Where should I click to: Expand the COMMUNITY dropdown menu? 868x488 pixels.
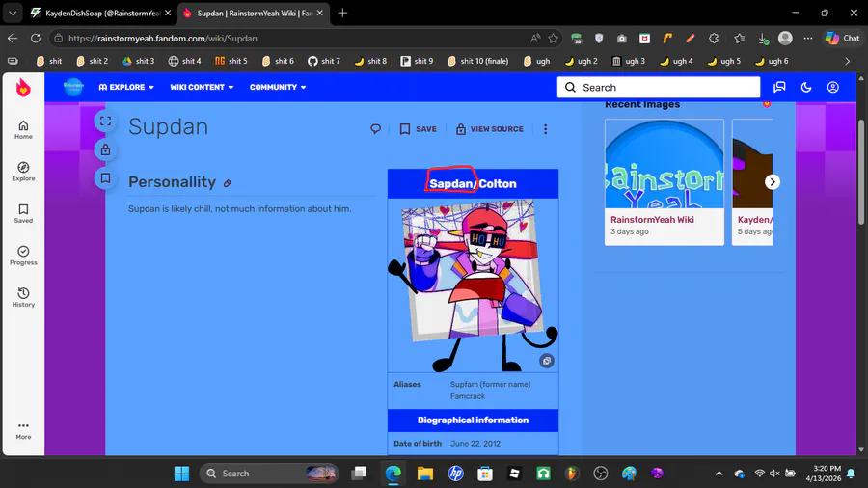(278, 87)
